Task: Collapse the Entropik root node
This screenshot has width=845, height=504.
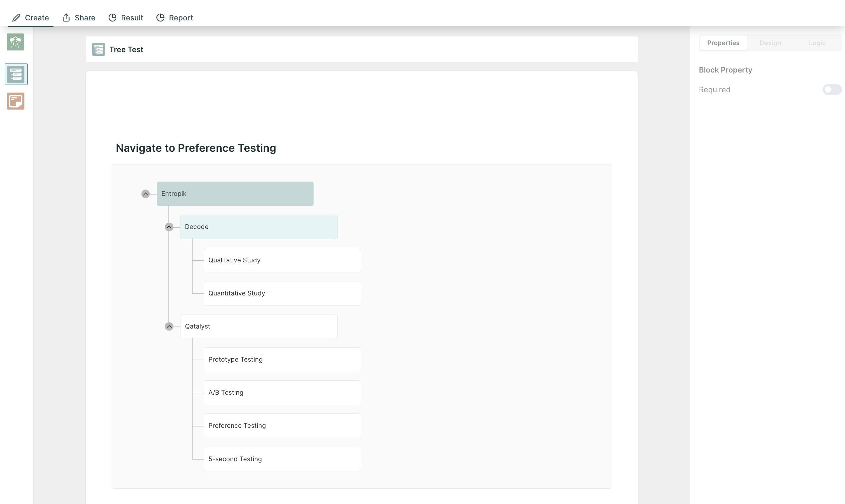Action: tap(145, 194)
